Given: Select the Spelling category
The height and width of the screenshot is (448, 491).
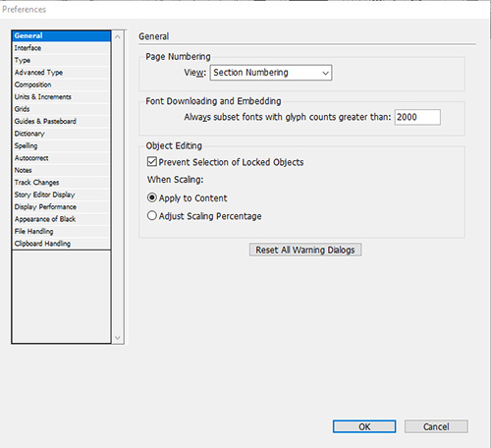Looking at the screenshot, I should click(x=61, y=145).
